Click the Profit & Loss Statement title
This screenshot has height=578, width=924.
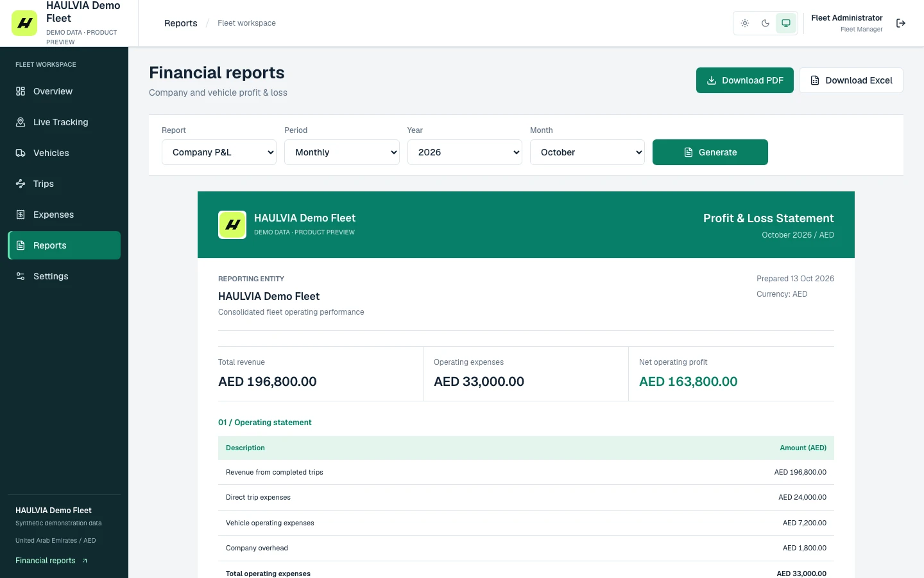pyautogui.click(x=769, y=218)
